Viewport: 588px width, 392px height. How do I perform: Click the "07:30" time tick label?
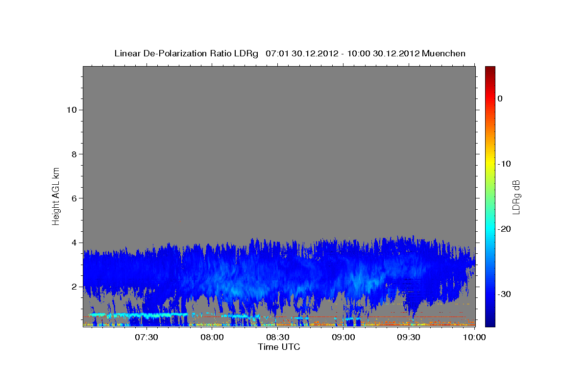click(x=147, y=337)
